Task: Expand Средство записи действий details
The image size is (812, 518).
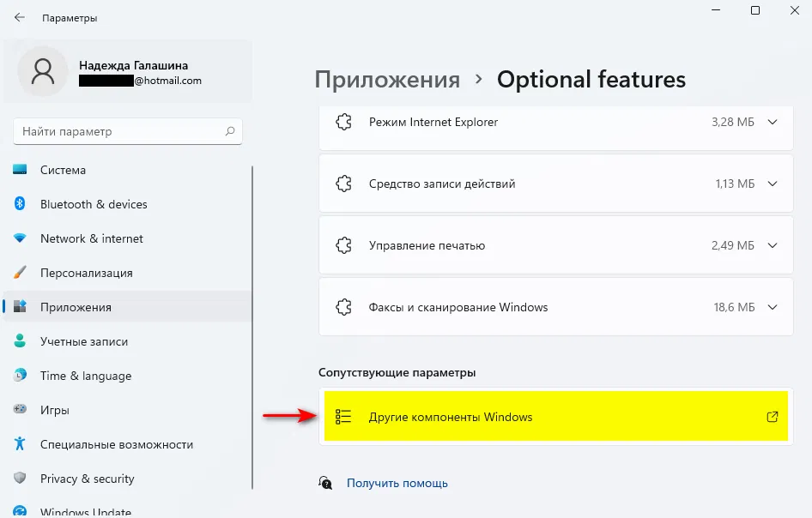Action: 772,184
